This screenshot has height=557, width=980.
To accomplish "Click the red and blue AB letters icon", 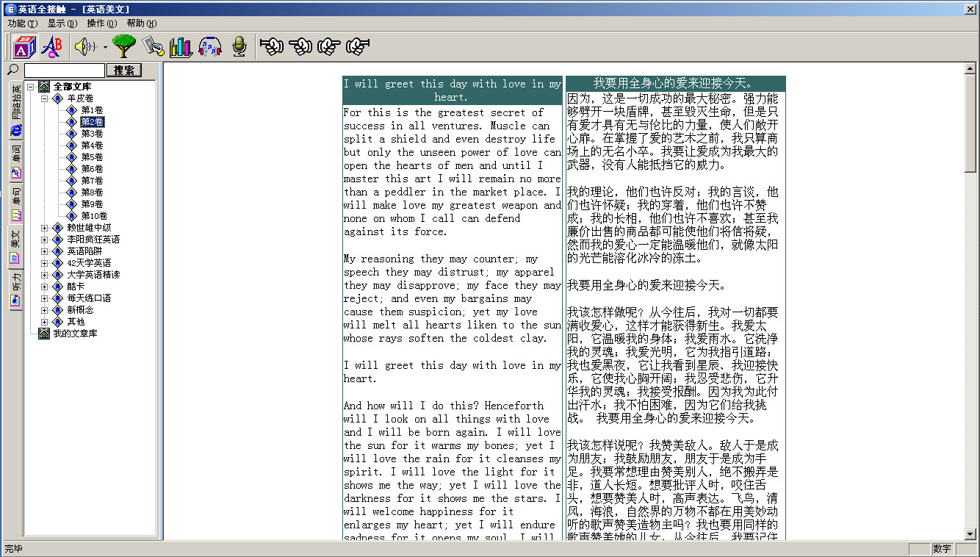I will tap(52, 47).
